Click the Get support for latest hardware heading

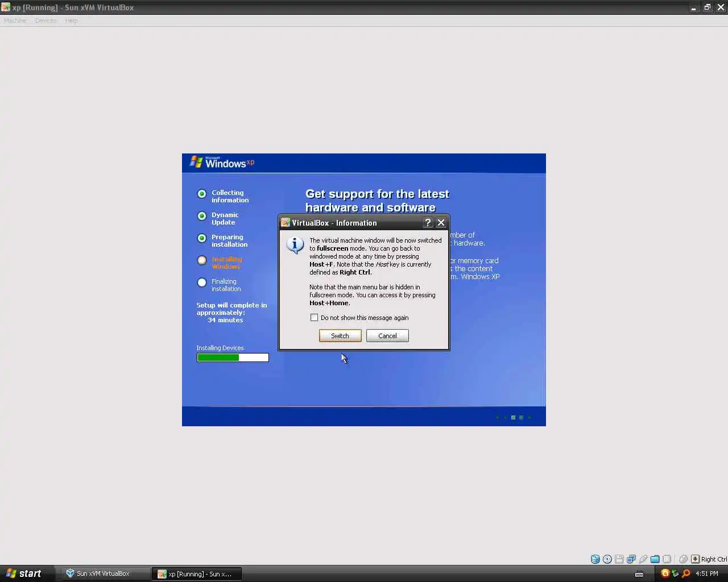click(x=377, y=201)
